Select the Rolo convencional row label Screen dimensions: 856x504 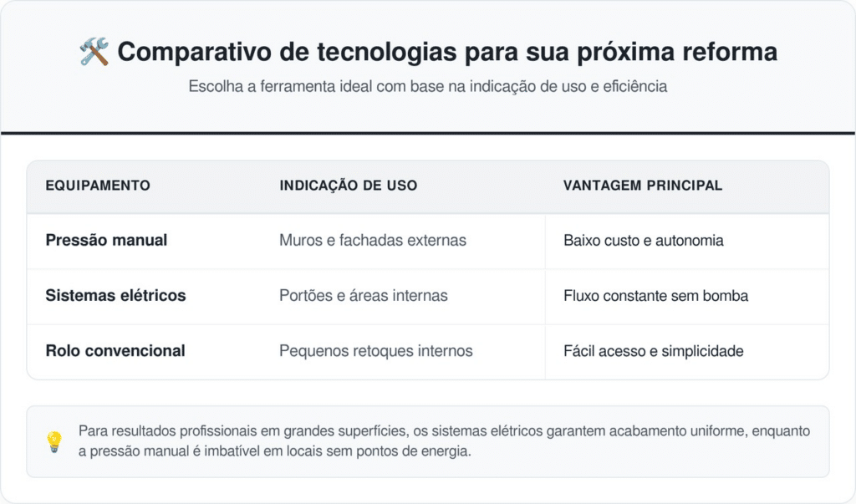[115, 351]
